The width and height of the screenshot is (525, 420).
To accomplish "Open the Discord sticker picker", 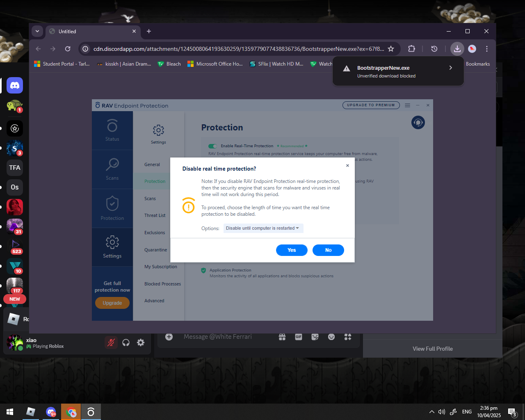I will pyautogui.click(x=315, y=337).
